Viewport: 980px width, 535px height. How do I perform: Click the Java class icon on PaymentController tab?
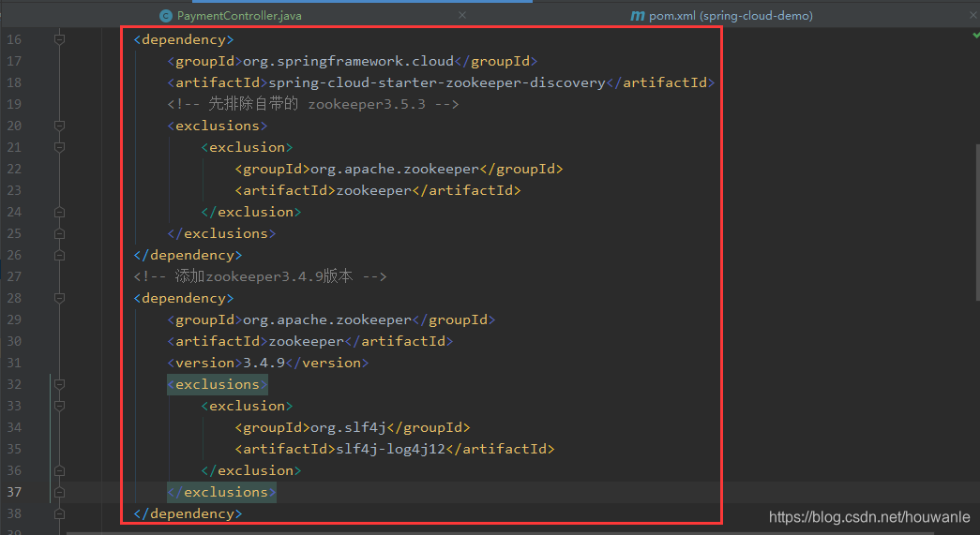tap(166, 16)
